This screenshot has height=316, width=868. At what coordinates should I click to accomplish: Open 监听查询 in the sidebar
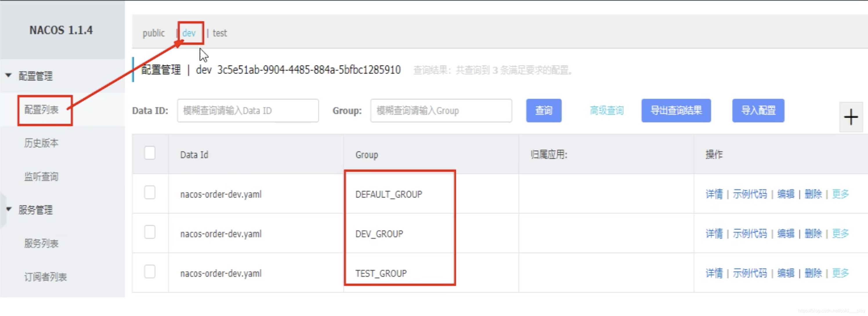[x=41, y=176]
